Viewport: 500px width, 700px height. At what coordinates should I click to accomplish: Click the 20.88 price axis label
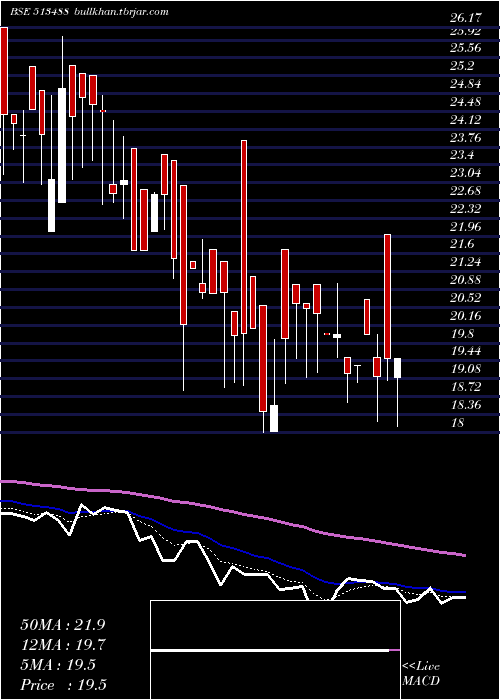pos(466,280)
